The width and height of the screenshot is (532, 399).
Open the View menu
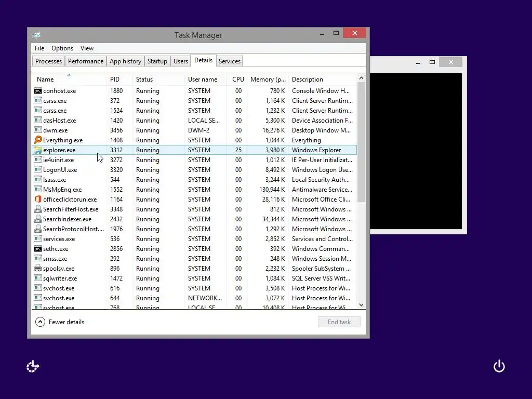(x=87, y=48)
